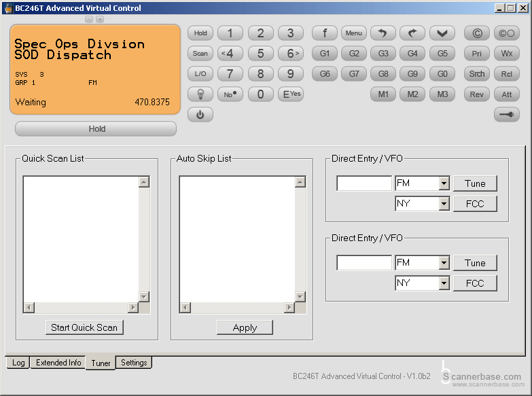Click the single C close call button
The image size is (532, 396).
click(x=476, y=33)
